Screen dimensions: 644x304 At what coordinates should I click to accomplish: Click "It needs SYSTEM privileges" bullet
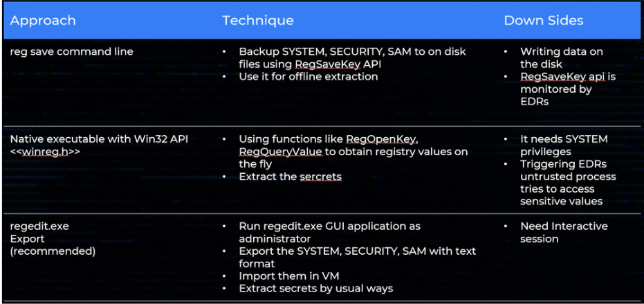(x=564, y=145)
